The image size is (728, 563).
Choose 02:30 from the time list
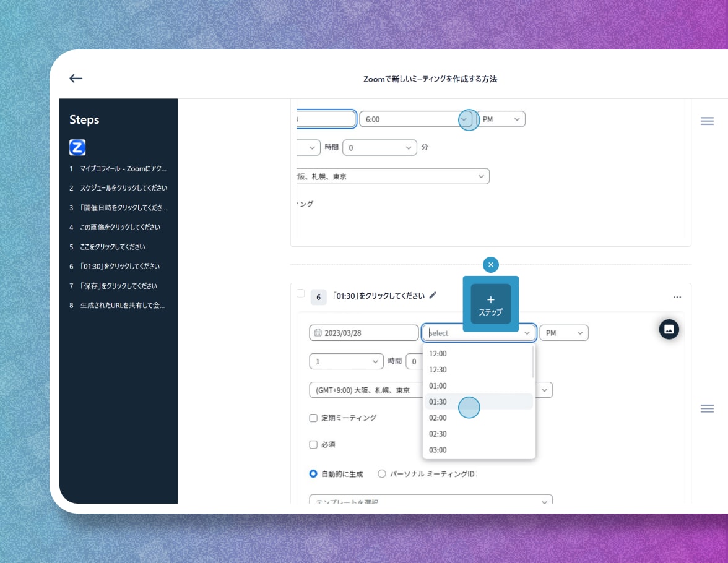coord(479,434)
